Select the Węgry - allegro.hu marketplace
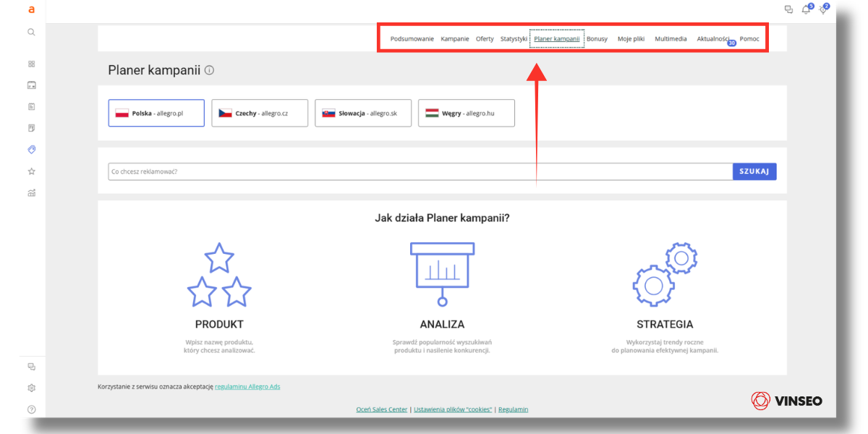 click(467, 113)
